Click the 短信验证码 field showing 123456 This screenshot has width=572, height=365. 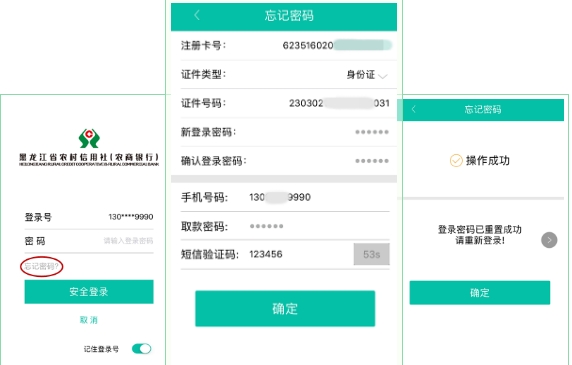pyautogui.click(x=266, y=254)
